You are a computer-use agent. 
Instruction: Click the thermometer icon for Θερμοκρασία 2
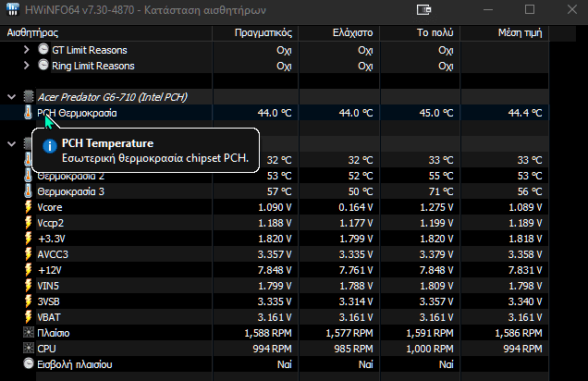point(28,176)
